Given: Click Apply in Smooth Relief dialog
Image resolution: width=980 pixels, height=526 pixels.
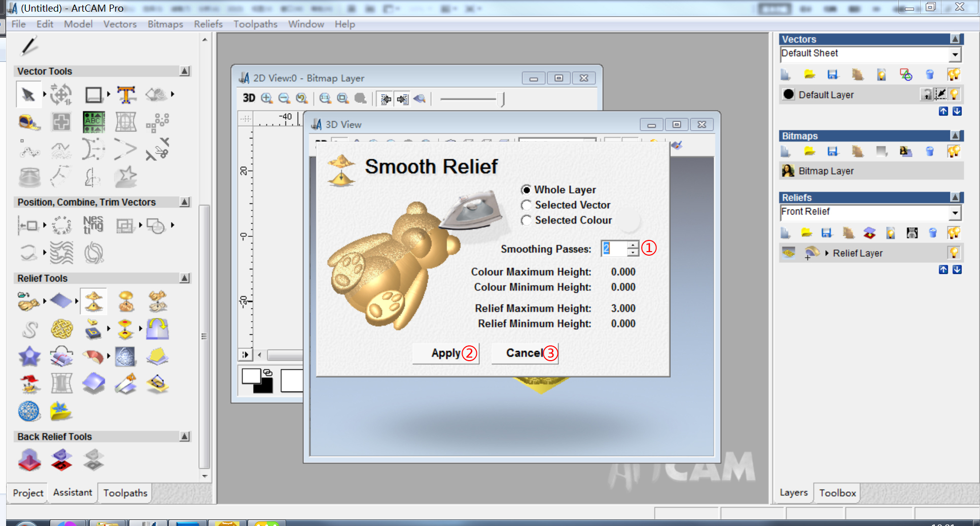Looking at the screenshot, I should [x=446, y=353].
